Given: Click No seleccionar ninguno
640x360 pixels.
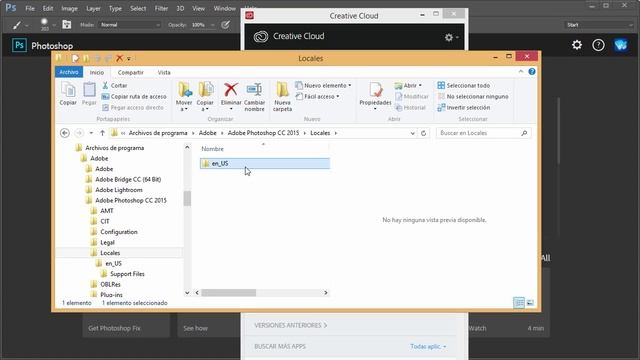Looking at the screenshot, I should [x=473, y=96].
